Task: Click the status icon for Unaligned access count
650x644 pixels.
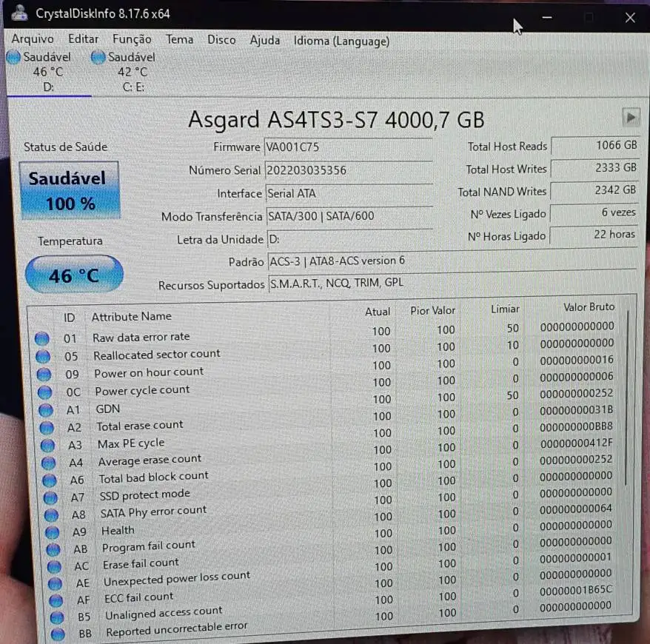Action: [57, 617]
